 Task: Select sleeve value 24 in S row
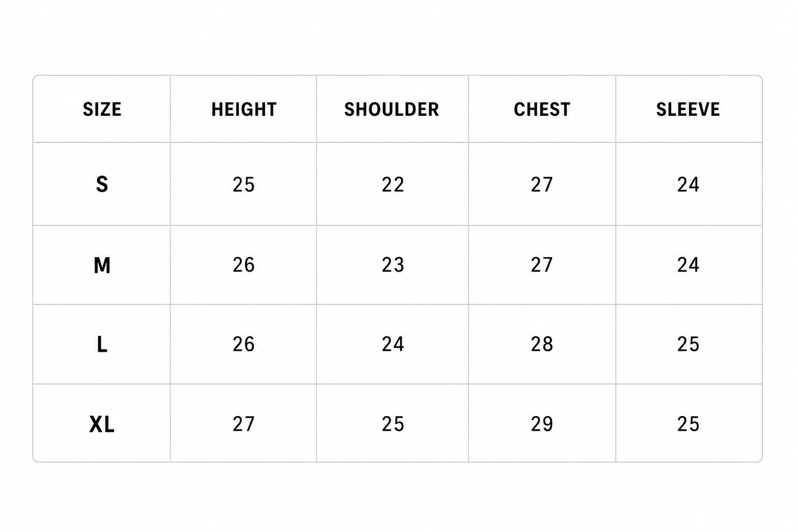(688, 184)
